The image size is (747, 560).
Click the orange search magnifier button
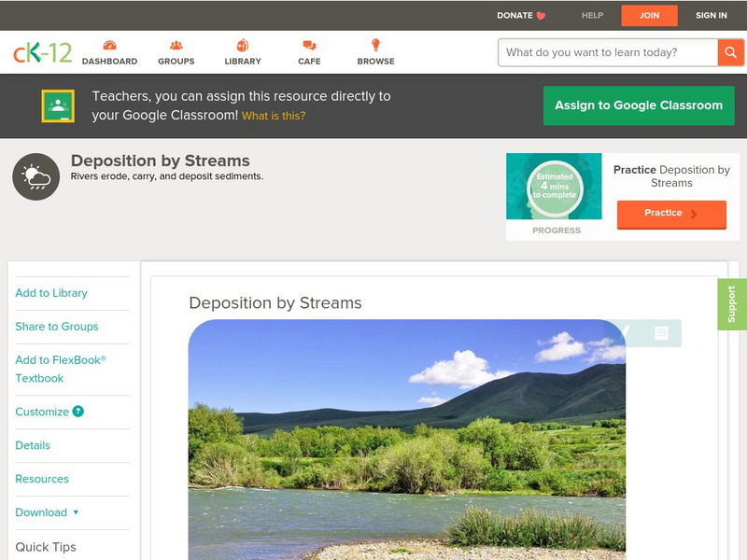point(730,52)
